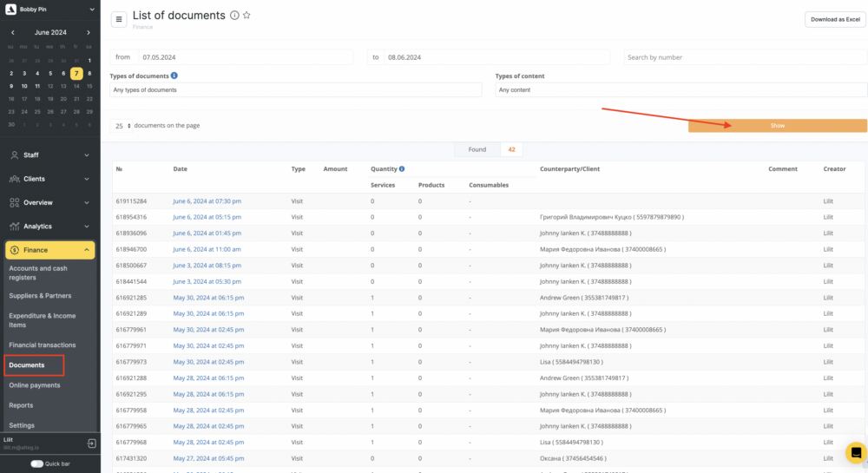The image size is (868, 473).
Task: Open the Any content dropdown
Action: point(681,89)
